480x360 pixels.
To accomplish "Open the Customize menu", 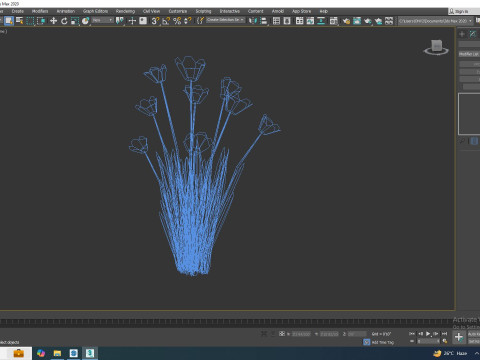I will point(178,11).
